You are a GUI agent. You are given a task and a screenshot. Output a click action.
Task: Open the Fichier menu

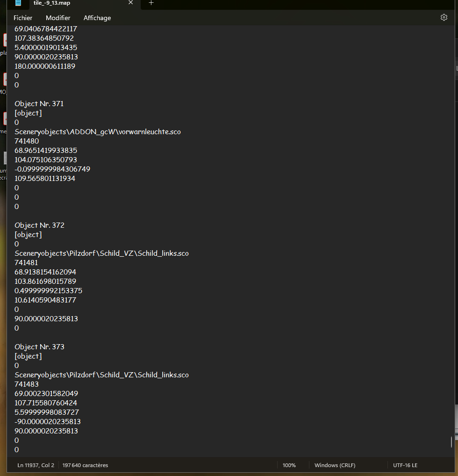point(23,18)
